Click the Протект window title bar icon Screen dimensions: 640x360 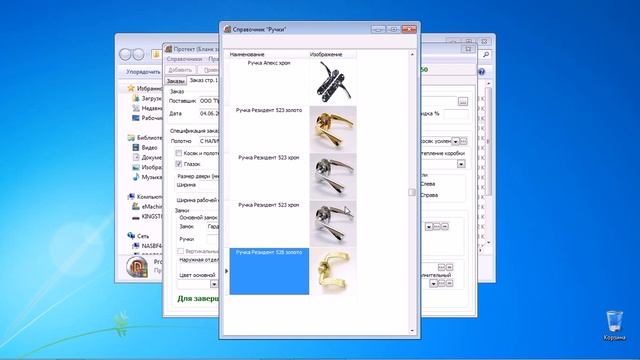tap(169, 49)
